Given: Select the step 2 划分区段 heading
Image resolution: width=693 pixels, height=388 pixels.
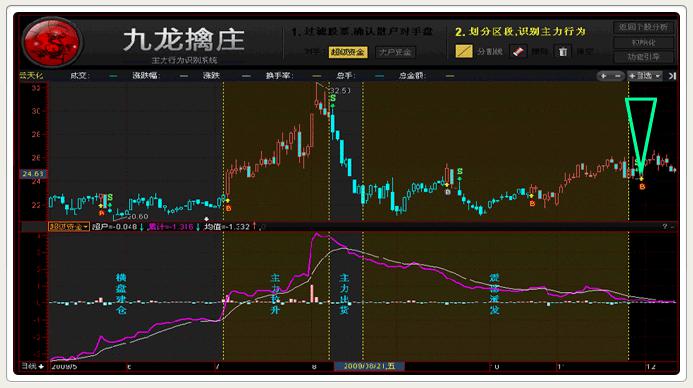Looking at the screenshot, I should (x=520, y=32).
